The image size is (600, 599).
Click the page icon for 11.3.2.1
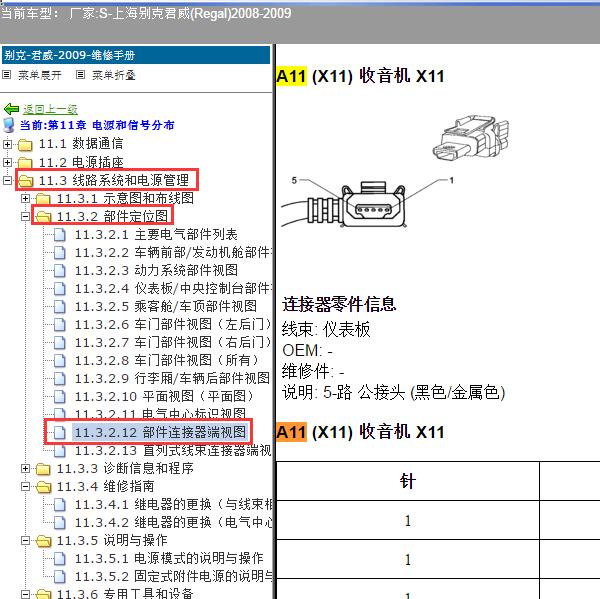pos(60,235)
